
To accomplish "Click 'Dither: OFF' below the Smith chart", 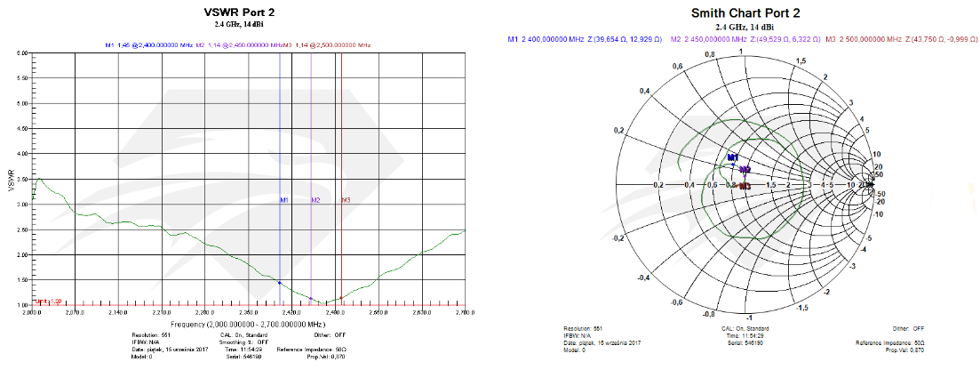I will [909, 328].
